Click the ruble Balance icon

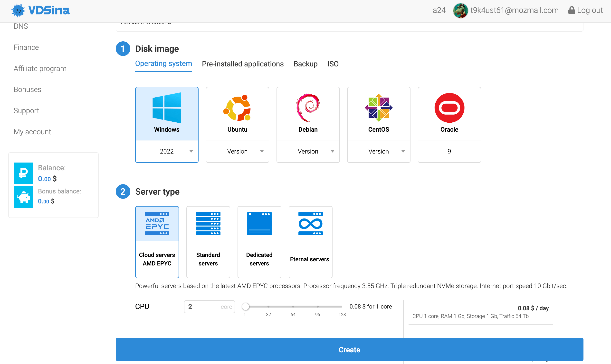click(x=23, y=173)
